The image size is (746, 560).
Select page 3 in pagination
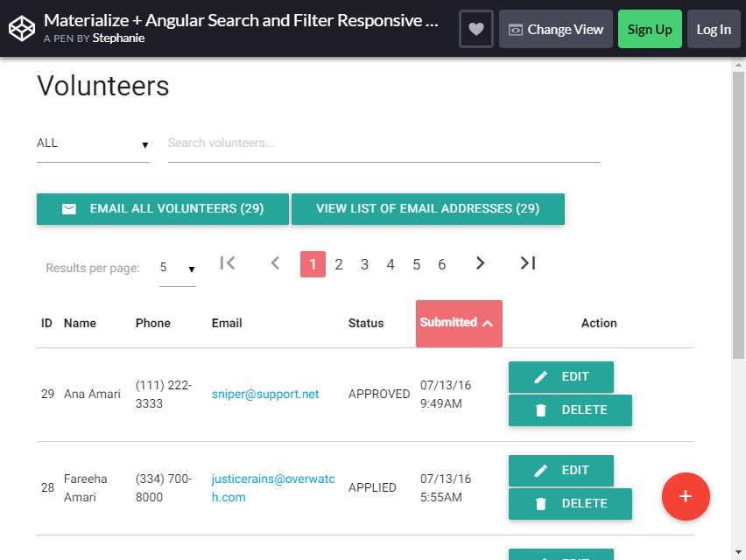pos(364,264)
